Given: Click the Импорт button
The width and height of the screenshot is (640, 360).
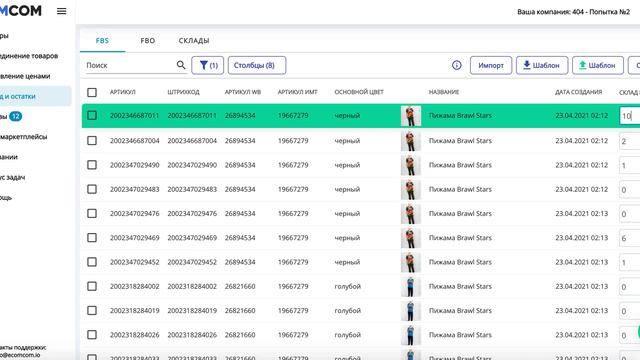Looking at the screenshot, I should click(491, 65).
